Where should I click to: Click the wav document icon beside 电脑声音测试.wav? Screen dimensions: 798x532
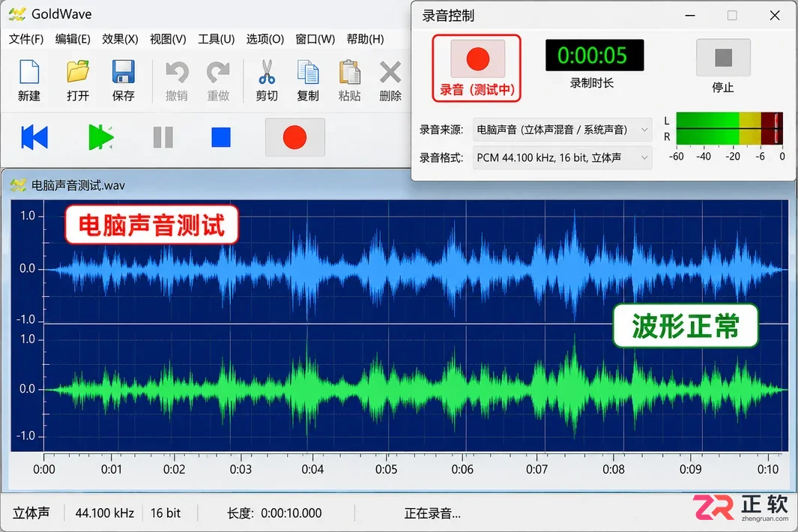tap(18, 185)
